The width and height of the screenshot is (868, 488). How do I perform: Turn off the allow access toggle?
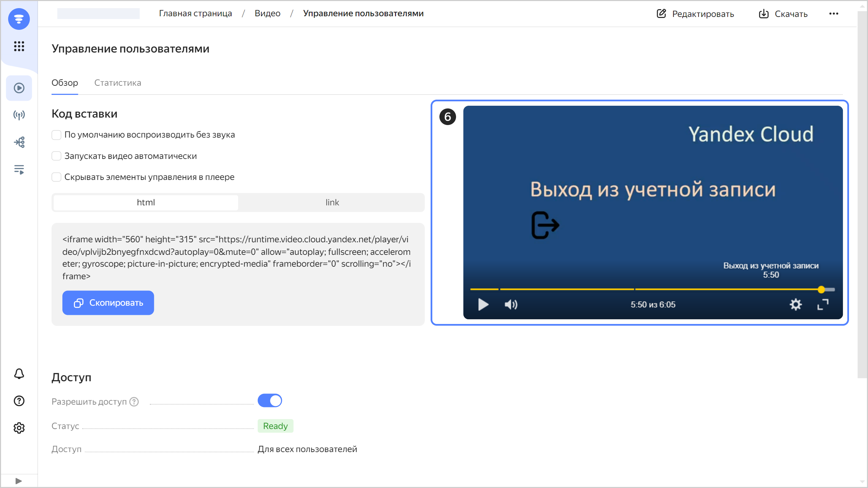tap(270, 401)
